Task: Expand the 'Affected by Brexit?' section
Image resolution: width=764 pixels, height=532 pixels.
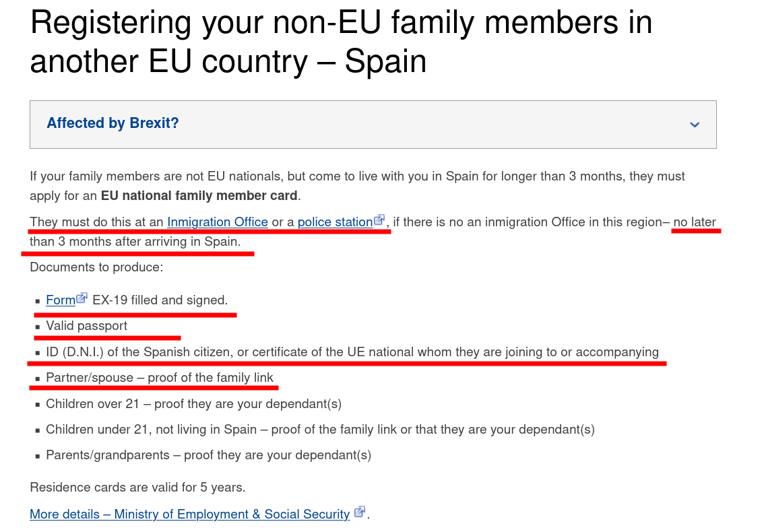Action: tap(373, 125)
